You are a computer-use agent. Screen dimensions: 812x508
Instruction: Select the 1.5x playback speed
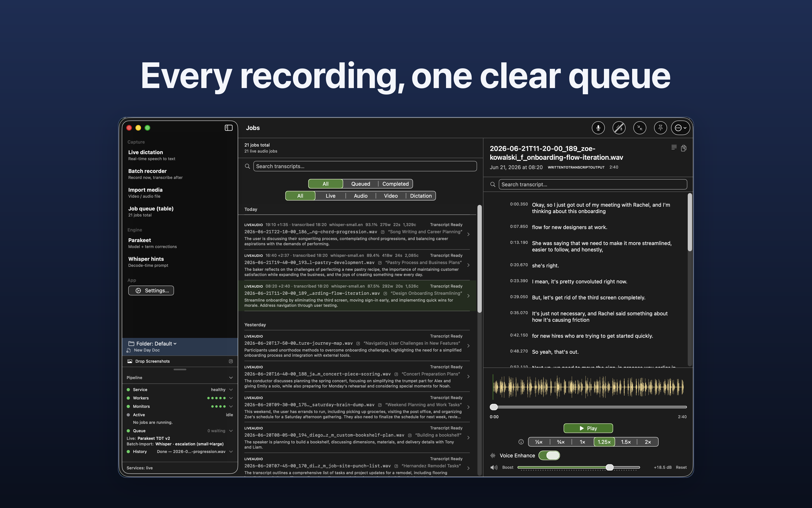click(x=626, y=442)
